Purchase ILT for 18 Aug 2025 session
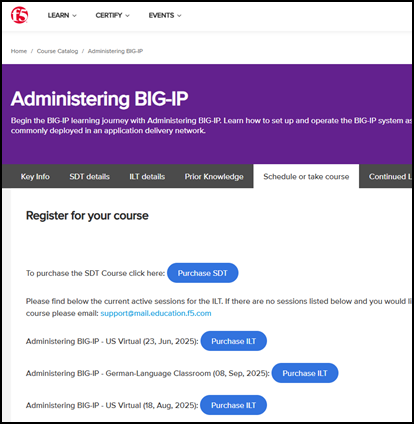Image resolution: width=414 pixels, height=424 pixels. pyautogui.click(x=233, y=405)
